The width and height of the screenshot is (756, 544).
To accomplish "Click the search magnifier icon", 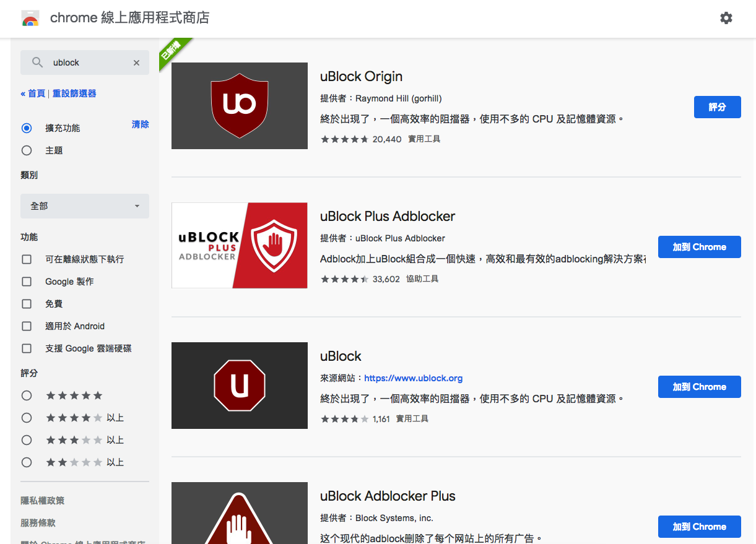I will [x=37, y=63].
